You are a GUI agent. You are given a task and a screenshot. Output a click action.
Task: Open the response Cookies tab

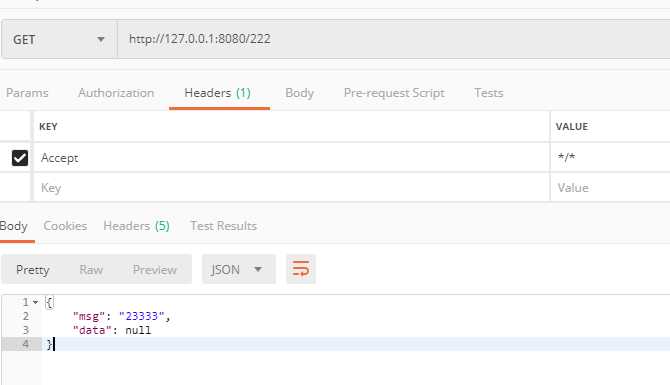click(x=65, y=226)
